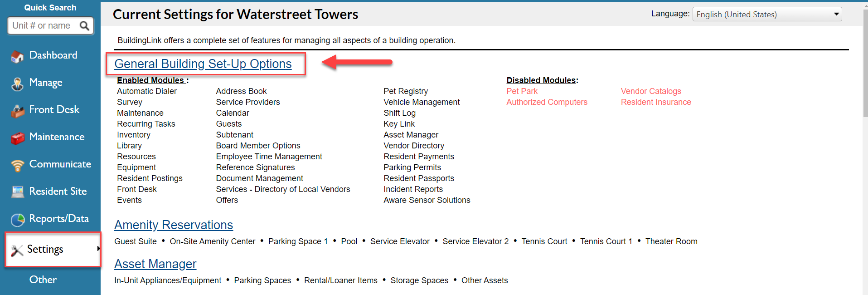Viewport: 868px width, 295px height.
Task: Select Document Management module text
Action: tap(259, 178)
